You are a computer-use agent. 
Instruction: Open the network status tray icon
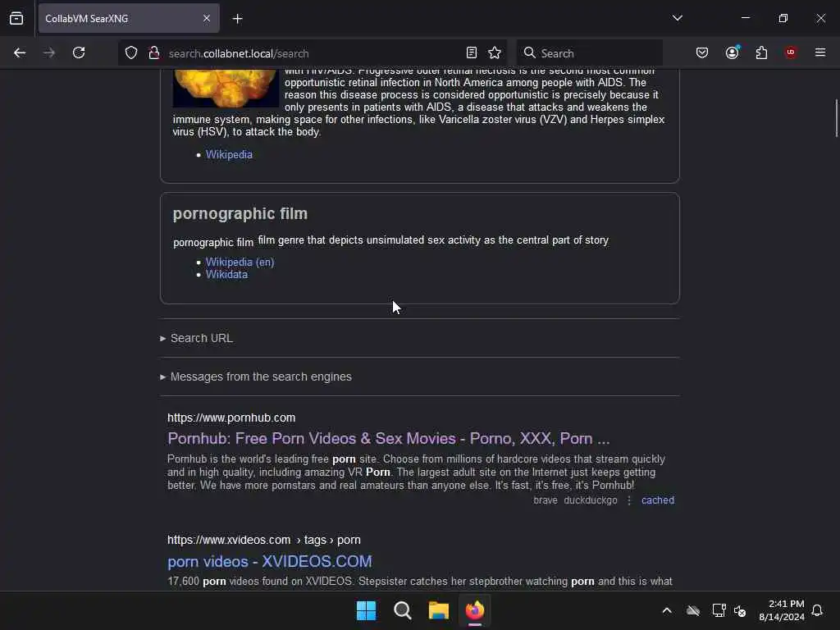click(x=719, y=610)
